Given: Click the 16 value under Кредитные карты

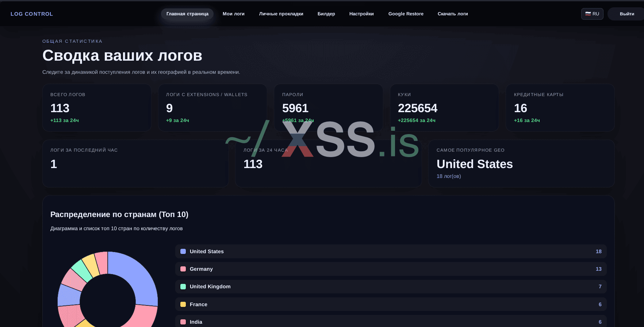Looking at the screenshot, I should click(x=521, y=108).
